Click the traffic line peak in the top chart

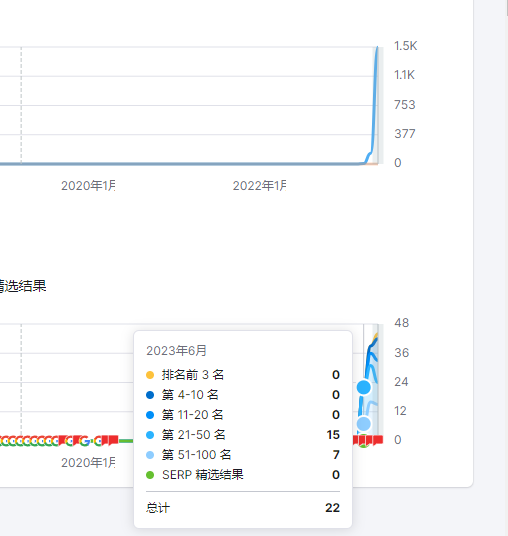377,48
